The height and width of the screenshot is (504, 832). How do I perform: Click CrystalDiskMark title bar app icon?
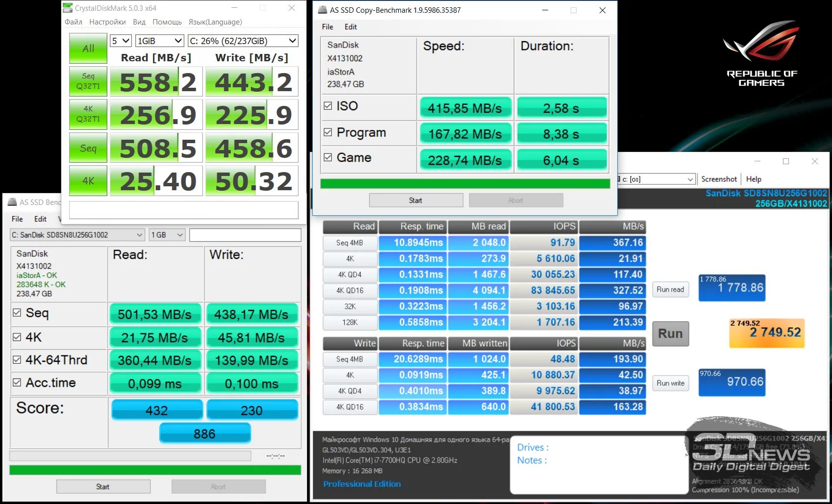coord(68,8)
